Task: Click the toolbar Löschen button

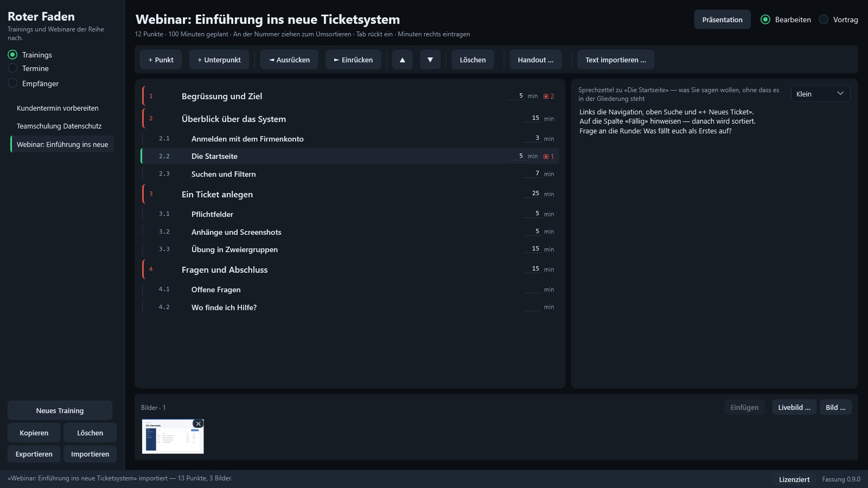Action: pos(473,60)
